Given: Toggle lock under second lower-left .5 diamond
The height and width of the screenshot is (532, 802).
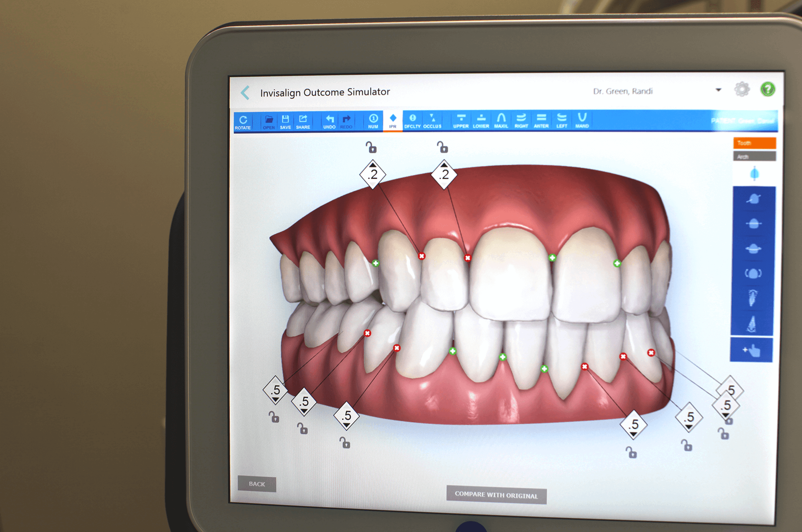Looking at the screenshot, I should pyautogui.click(x=302, y=428).
